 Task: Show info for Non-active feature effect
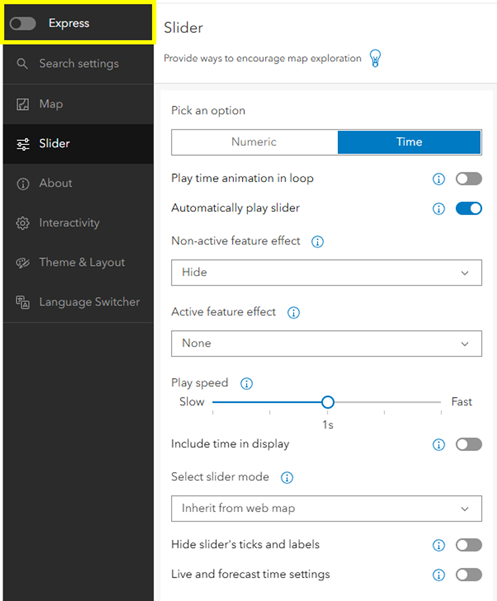coord(317,242)
